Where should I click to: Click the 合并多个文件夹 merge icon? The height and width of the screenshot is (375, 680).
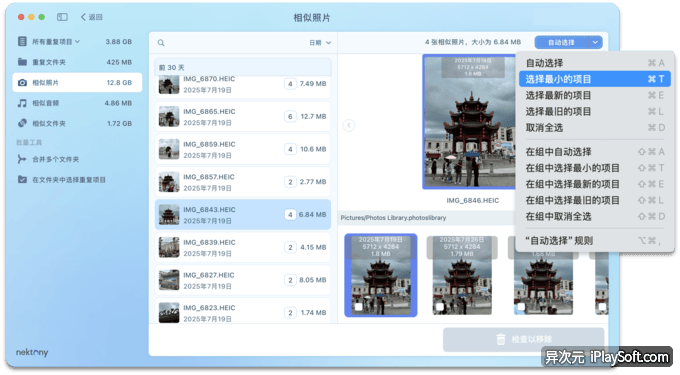pos(22,159)
